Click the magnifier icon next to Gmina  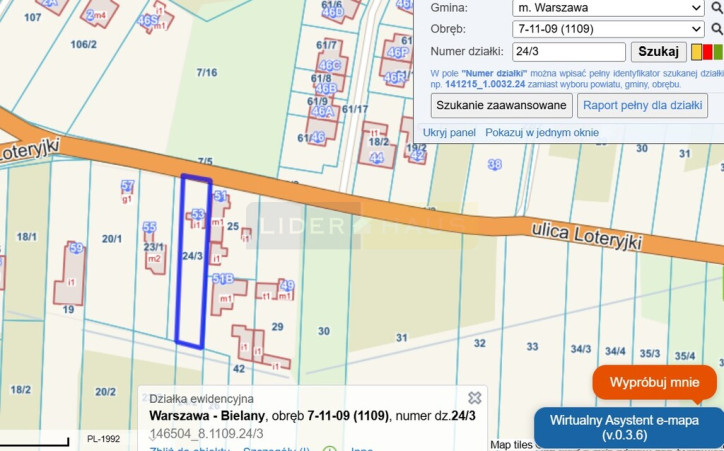[717, 7]
